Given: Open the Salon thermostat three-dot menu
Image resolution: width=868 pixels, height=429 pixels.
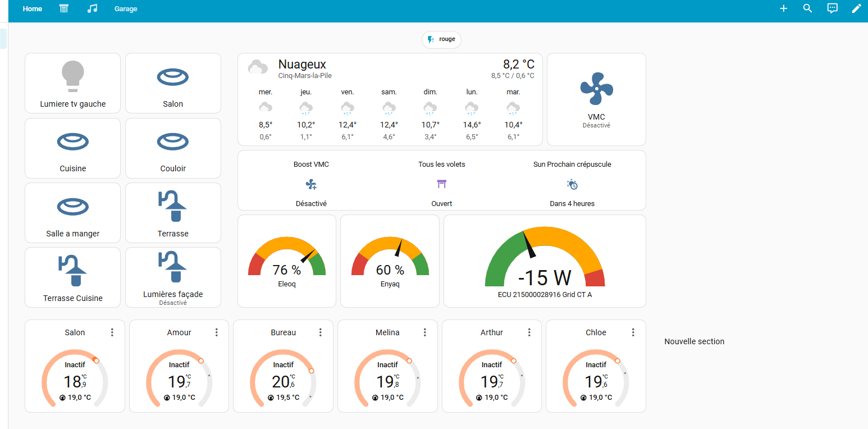Looking at the screenshot, I should coord(112,332).
